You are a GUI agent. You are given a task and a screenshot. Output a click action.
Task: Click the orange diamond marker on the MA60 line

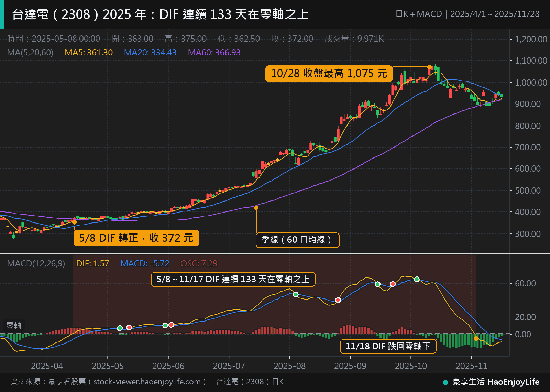pyautogui.click(x=256, y=208)
